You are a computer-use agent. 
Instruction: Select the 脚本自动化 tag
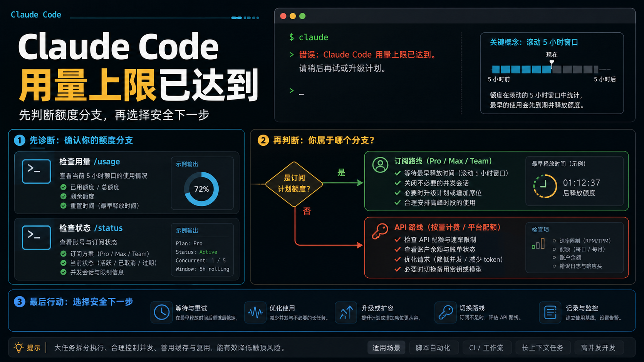click(x=433, y=347)
